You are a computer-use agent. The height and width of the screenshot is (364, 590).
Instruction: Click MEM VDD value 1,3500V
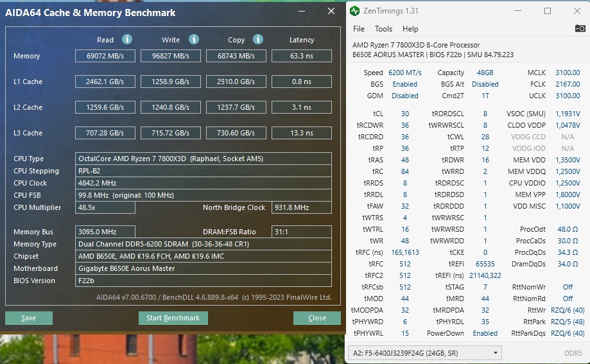point(568,160)
